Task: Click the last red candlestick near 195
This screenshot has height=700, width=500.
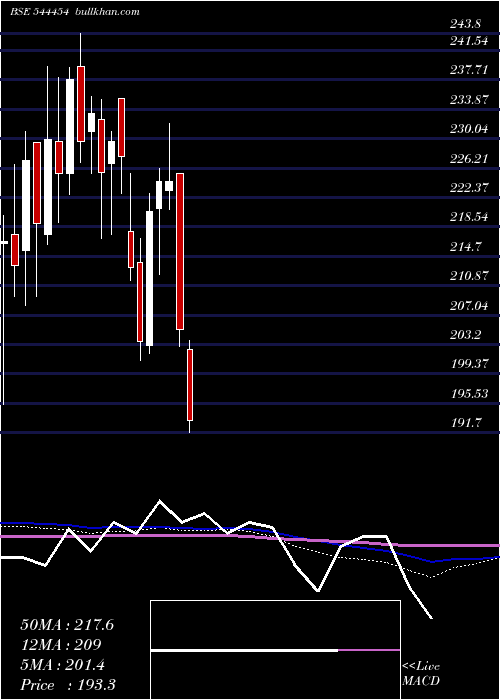Action: [x=190, y=385]
